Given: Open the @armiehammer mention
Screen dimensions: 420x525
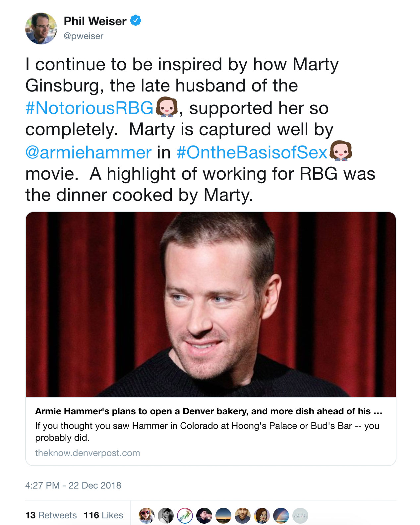Looking at the screenshot, I should (88, 152).
